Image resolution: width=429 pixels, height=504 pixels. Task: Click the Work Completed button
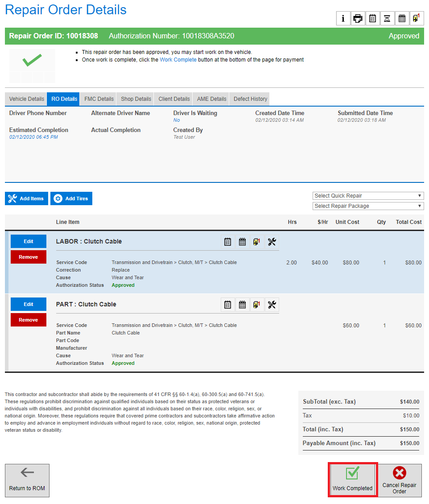click(x=352, y=480)
